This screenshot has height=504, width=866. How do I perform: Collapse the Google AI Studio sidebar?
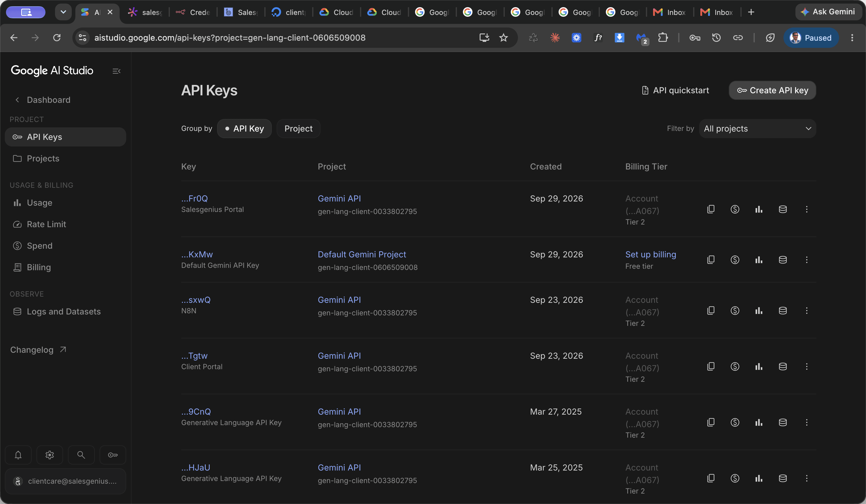pos(117,71)
